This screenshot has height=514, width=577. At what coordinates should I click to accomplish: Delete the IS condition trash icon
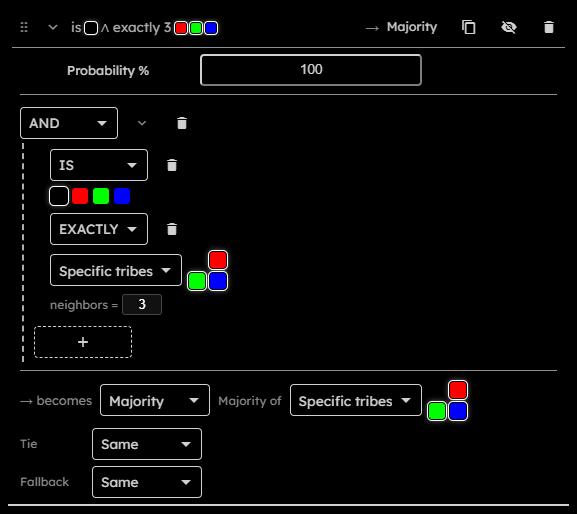[x=172, y=165]
